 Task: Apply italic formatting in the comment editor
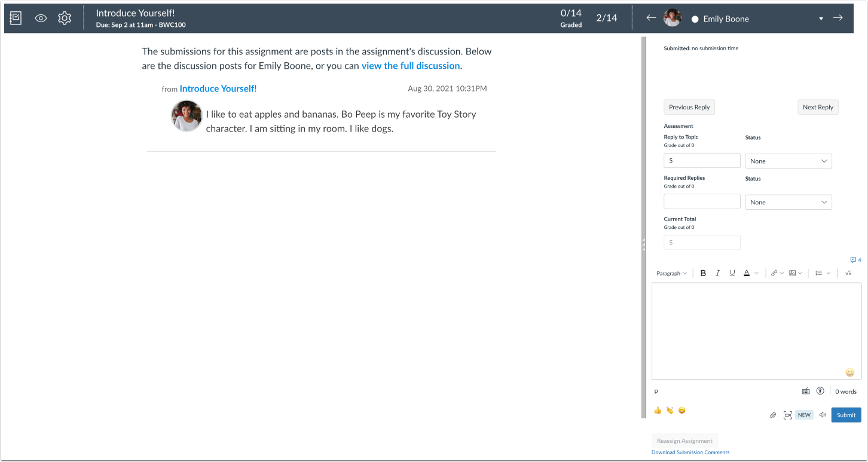[x=717, y=273]
